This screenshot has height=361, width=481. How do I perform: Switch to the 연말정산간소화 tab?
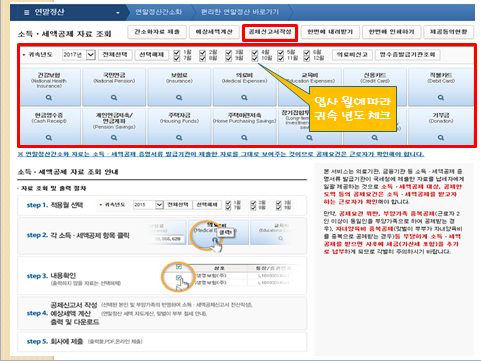[x=158, y=12]
